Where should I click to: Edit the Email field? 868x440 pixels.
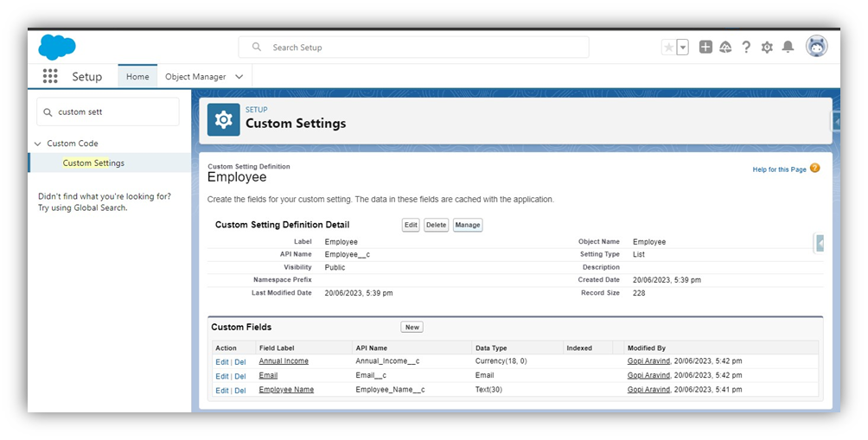point(222,376)
